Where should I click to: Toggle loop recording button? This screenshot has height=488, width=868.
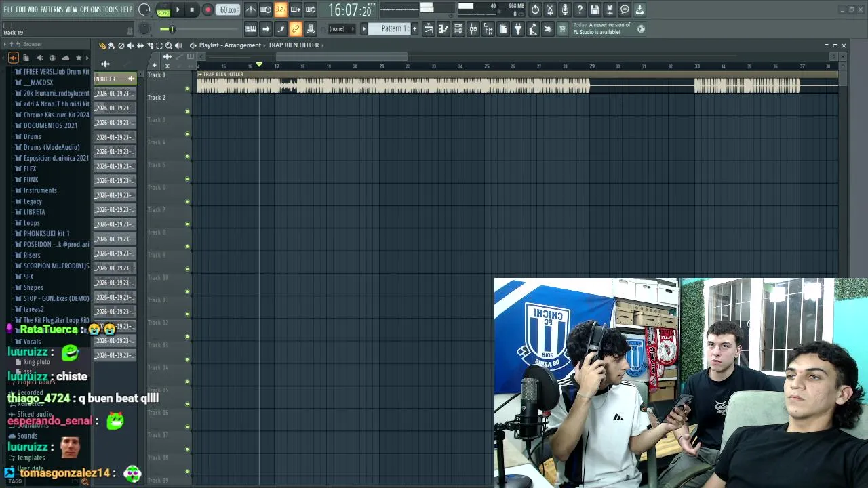pyautogui.click(x=311, y=9)
